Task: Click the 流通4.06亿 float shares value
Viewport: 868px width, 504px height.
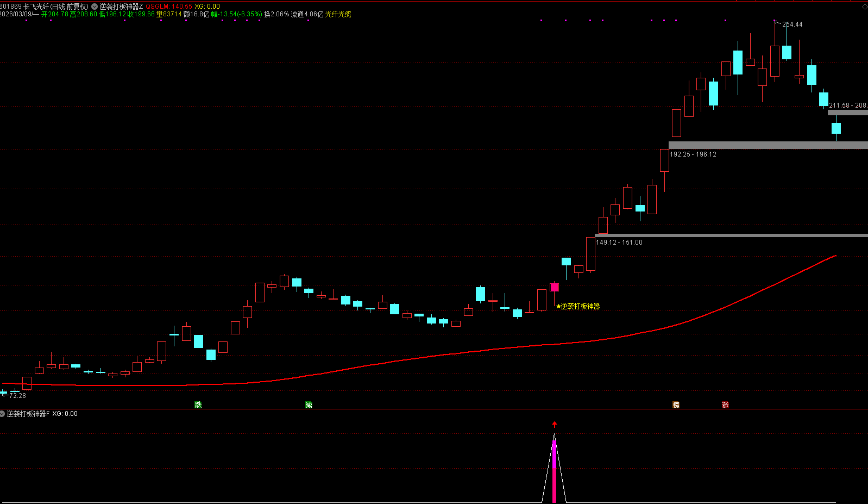Action: tap(307, 14)
